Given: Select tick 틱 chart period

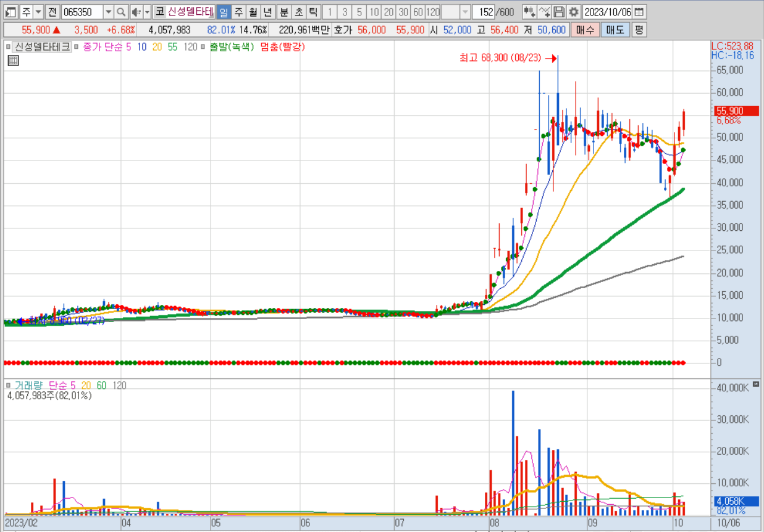Looking at the screenshot, I should pos(313,12).
